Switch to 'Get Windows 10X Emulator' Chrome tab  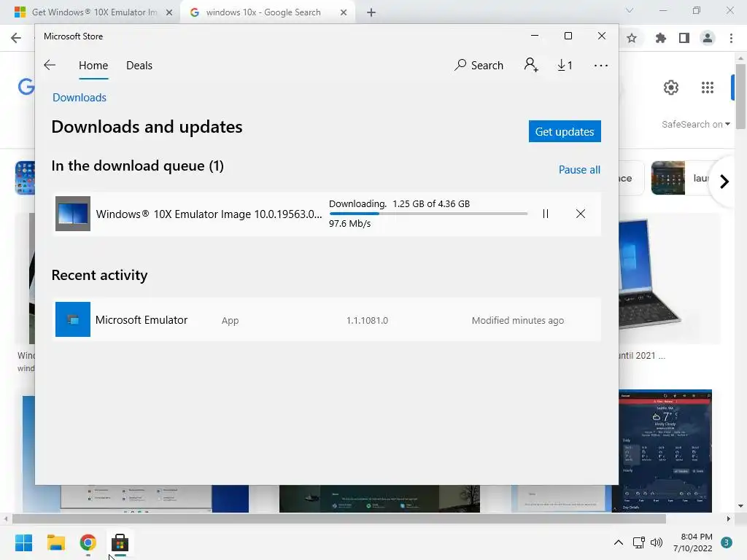(94, 12)
